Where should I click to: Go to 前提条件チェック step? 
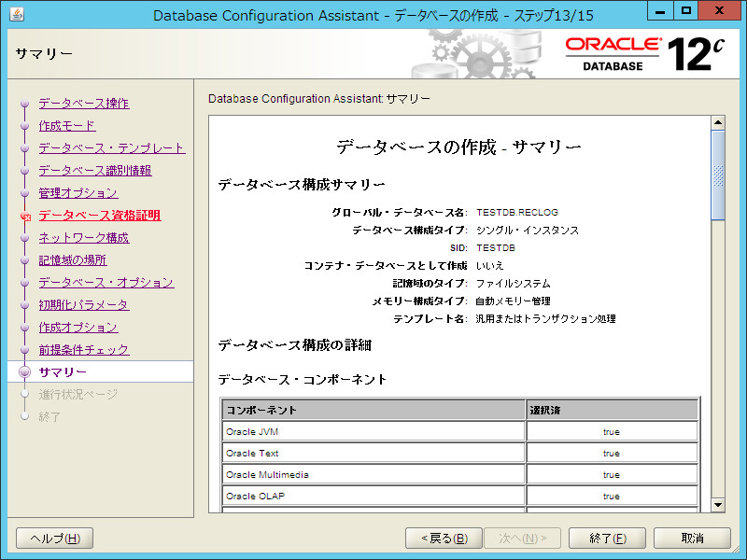84,349
